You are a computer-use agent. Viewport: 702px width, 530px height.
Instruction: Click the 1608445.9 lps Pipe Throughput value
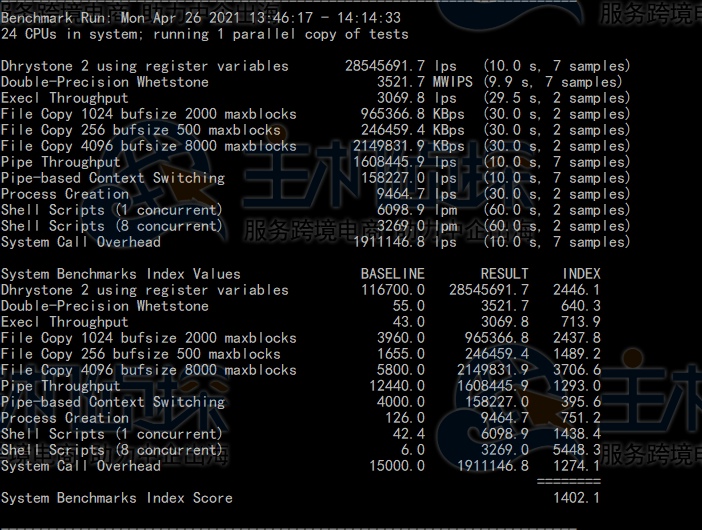(x=406, y=162)
